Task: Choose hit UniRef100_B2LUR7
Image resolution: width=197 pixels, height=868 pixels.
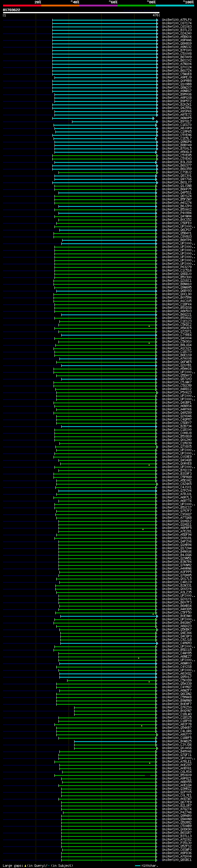Action: (x=176, y=806)
